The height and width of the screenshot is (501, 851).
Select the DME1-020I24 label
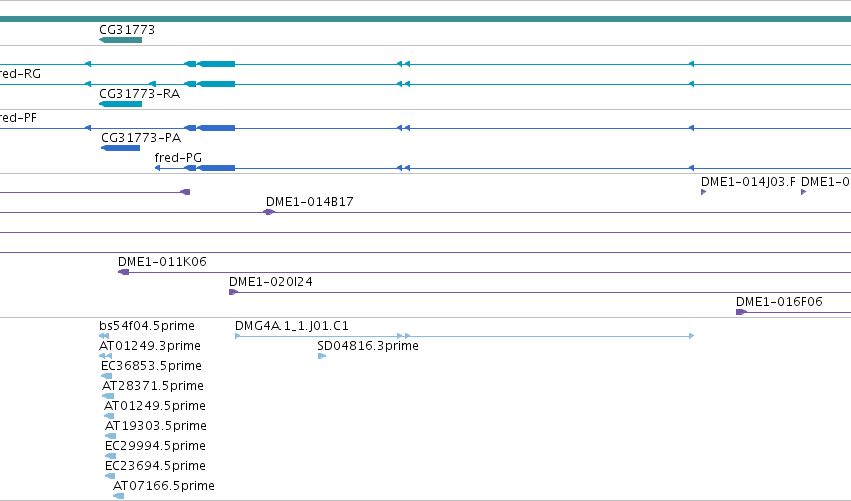[270, 282]
